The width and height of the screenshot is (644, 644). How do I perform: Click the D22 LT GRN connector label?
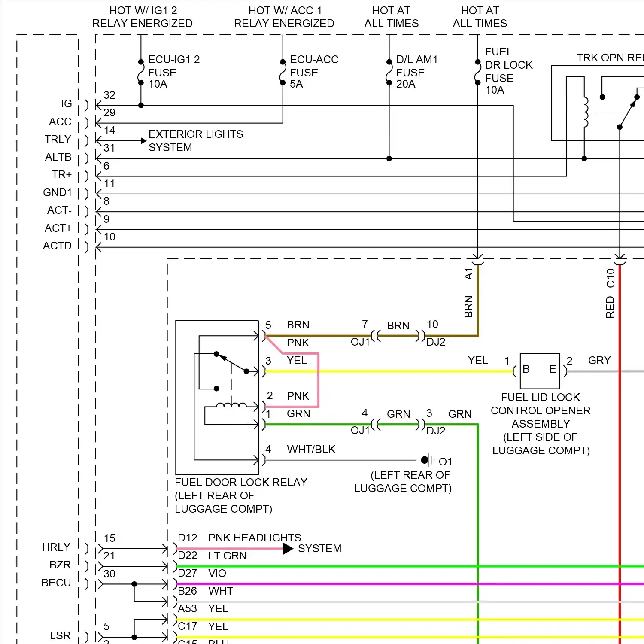(212, 556)
